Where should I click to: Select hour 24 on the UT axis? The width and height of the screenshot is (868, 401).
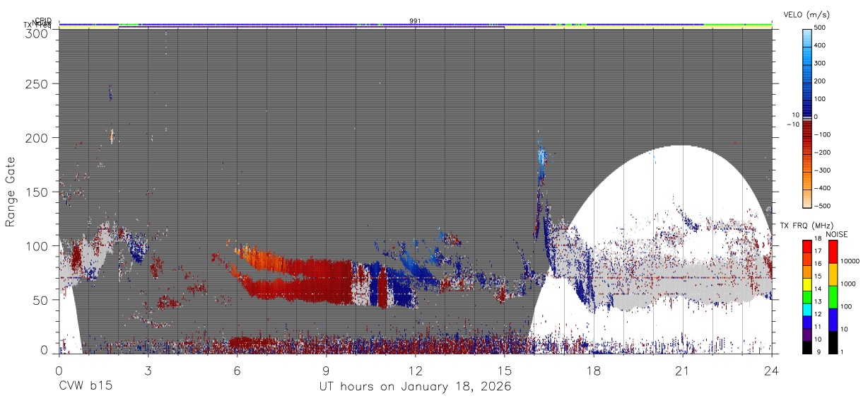(772, 370)
